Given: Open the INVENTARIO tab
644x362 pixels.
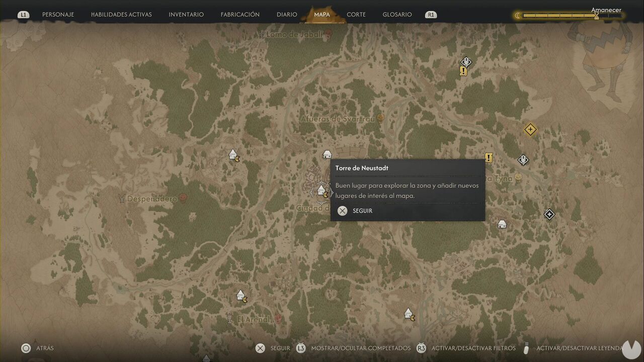Looking at the screenshot, I should click(x=186, y=15).
